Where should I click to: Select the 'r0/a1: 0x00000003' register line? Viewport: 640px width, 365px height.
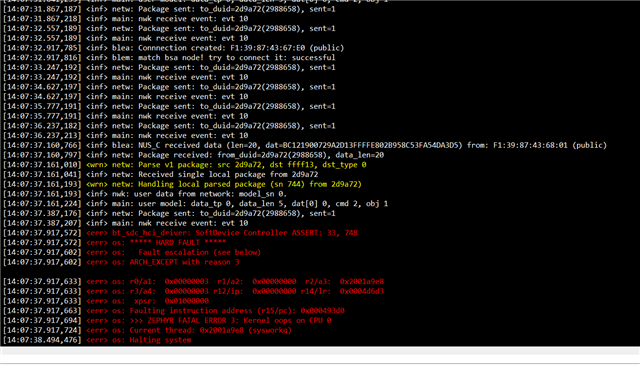click(193, 282)
